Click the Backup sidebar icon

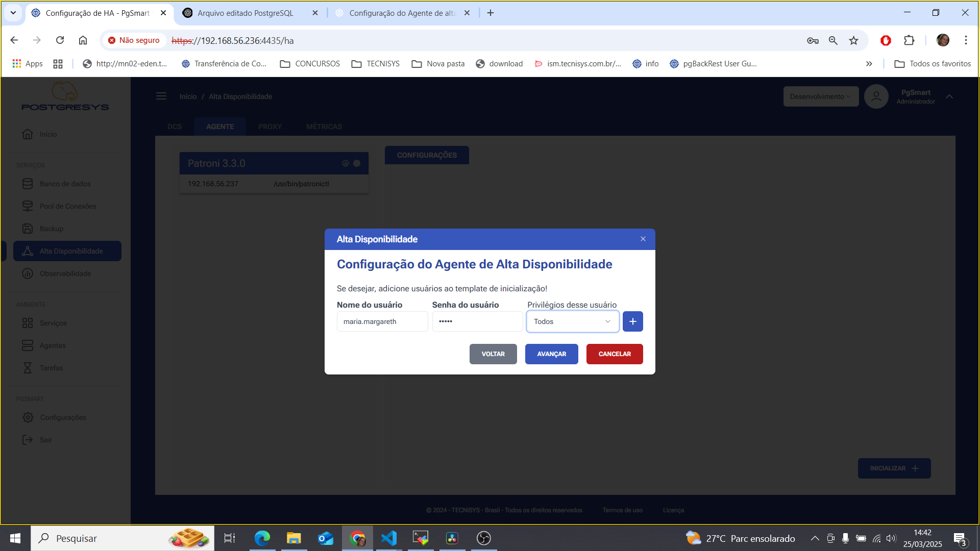click(x=28, y=229)
